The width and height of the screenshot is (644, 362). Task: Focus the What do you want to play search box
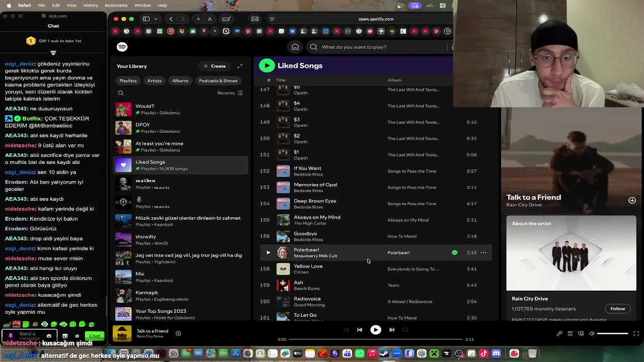pos(377,47)
